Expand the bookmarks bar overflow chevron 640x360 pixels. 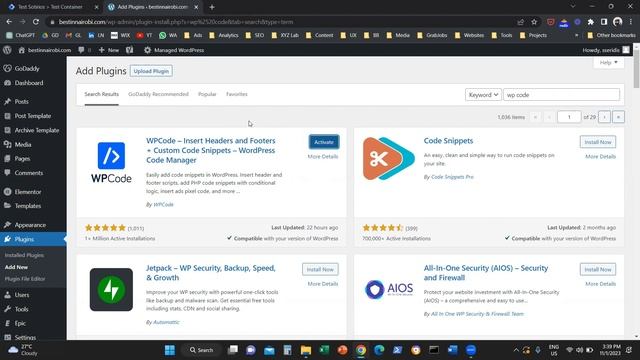click(x=576, y=36)
